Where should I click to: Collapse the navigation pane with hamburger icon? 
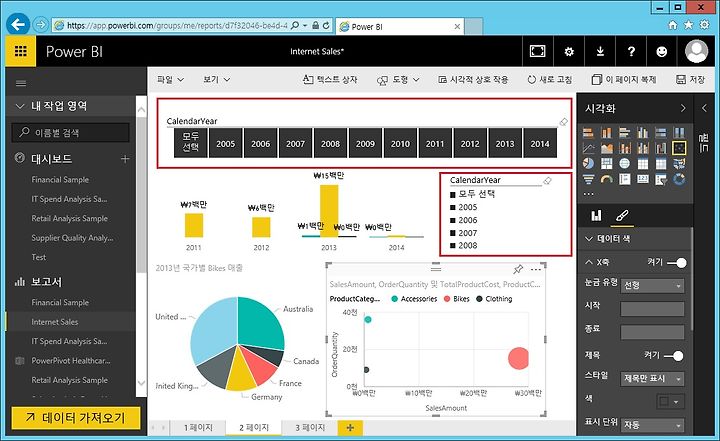coord(21,83)
